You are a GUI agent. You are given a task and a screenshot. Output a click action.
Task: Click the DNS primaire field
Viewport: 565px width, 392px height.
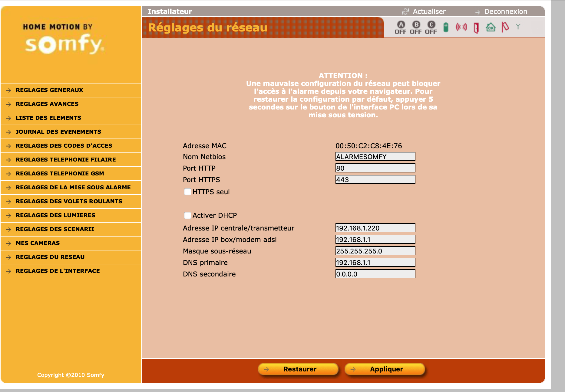(x=375, y=263)
